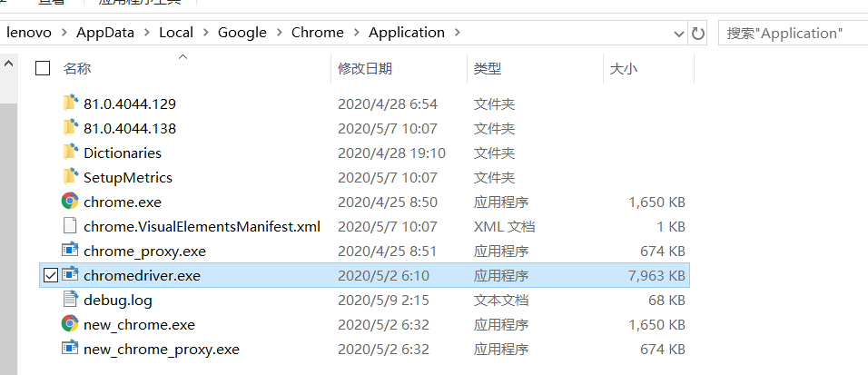
Task: Click the search "Application" input box
Action: coord(790,33)
